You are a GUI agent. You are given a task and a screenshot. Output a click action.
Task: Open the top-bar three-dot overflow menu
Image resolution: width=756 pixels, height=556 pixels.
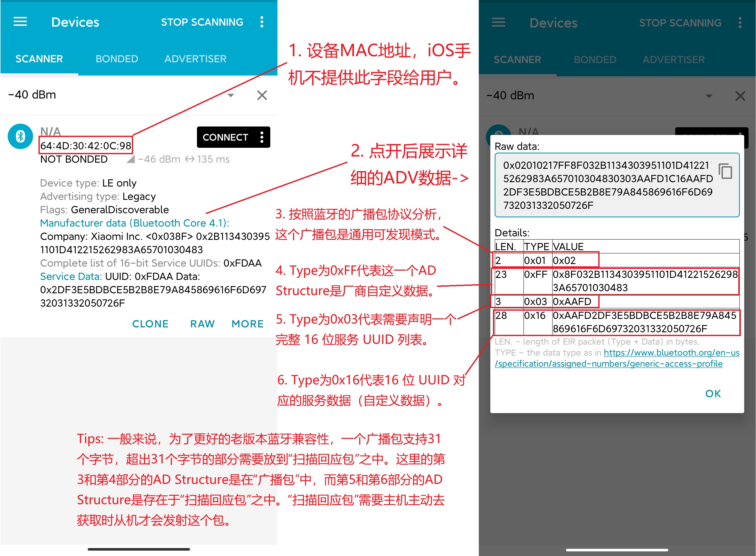point(262,22)
